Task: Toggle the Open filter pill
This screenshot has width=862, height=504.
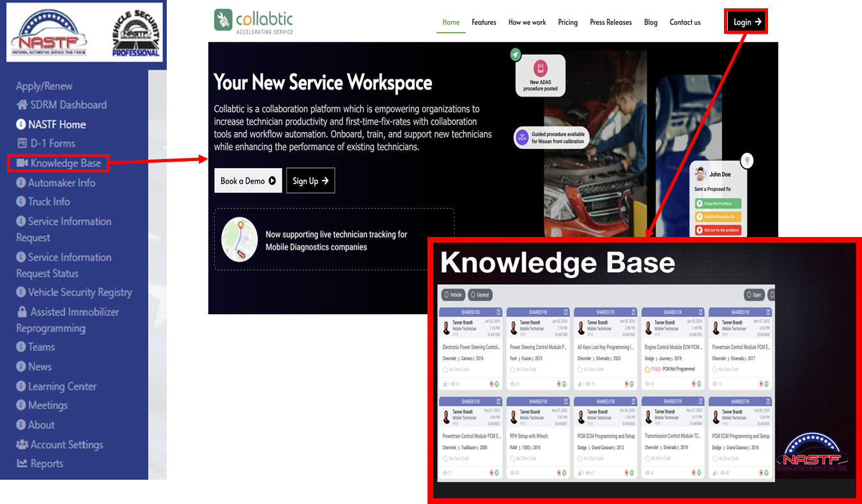Action: point(754,295)
